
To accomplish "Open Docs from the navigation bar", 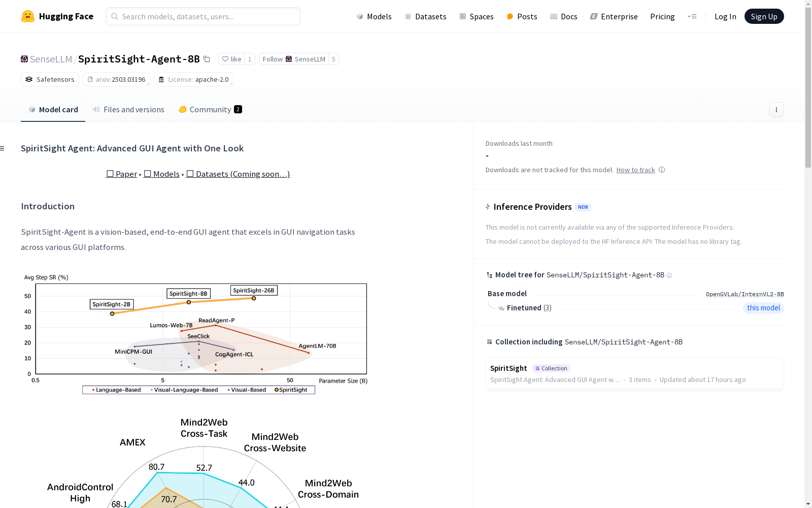I will coord(564,16).
